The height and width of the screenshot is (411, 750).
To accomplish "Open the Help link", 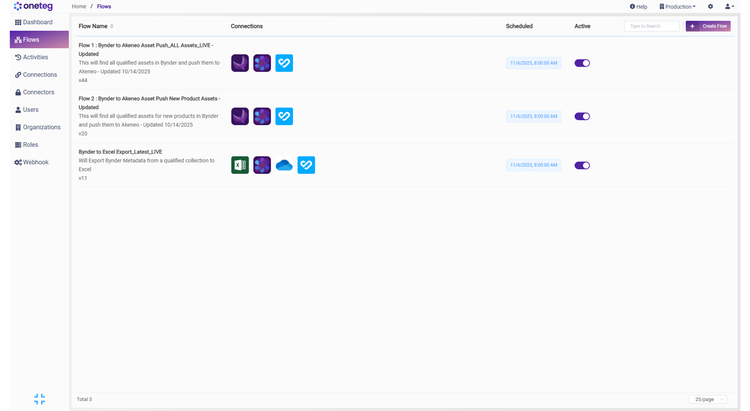I will tap(639, 7).
